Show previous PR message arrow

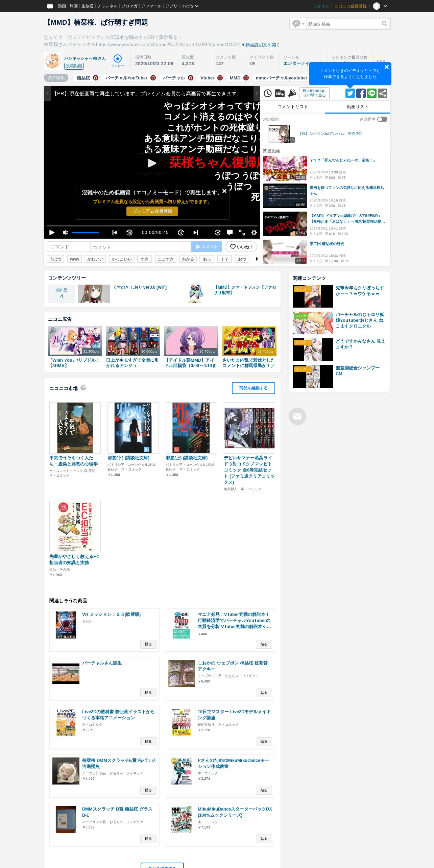pyautogui.click(x=47, y=93)
